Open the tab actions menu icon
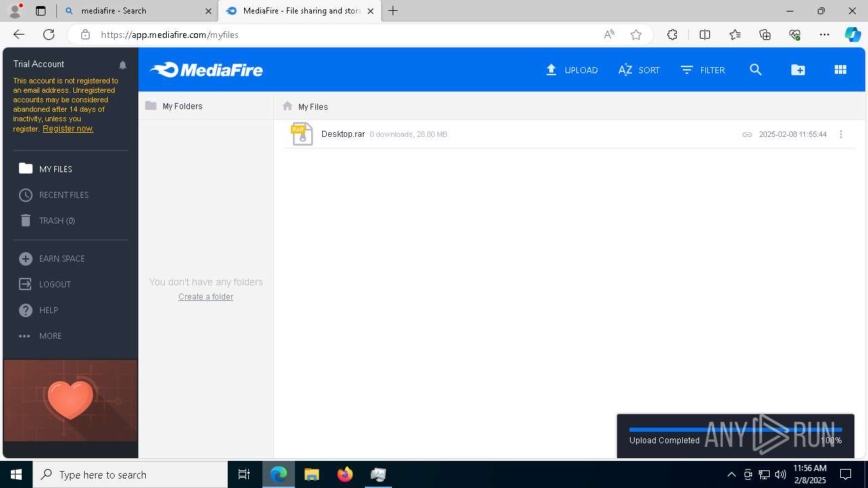 41,11
